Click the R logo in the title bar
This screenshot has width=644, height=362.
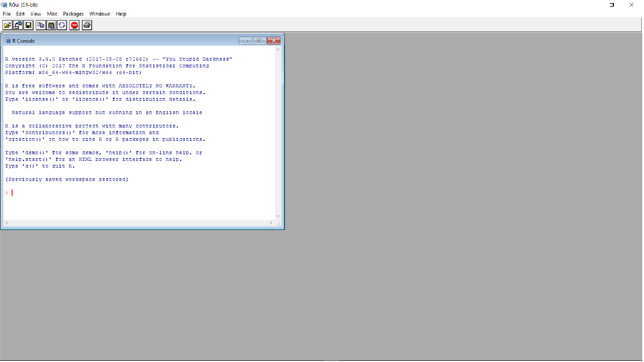coord(4,4)
